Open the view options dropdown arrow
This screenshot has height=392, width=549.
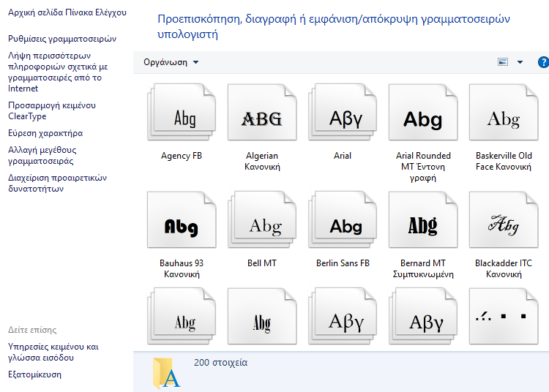click(x=520, y=62)
